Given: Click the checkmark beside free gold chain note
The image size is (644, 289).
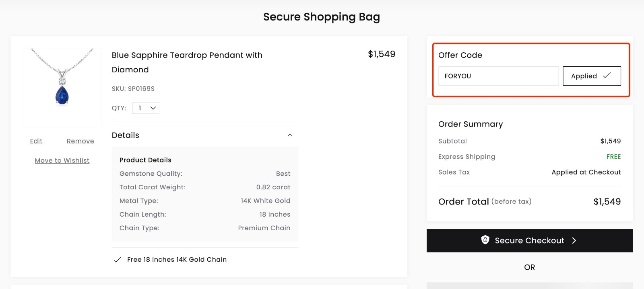Looking at the screenshot, I should pos(118,259).
